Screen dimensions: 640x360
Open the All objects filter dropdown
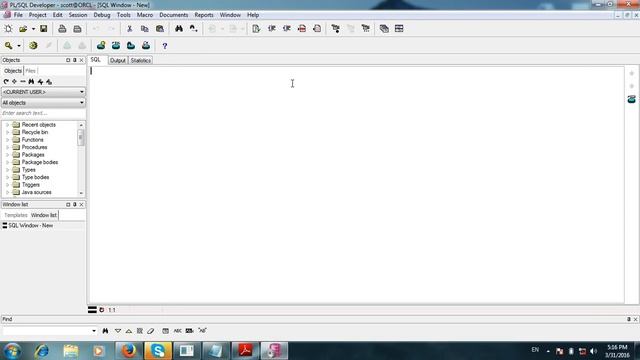pyautogui.click(x=43, y=102)
